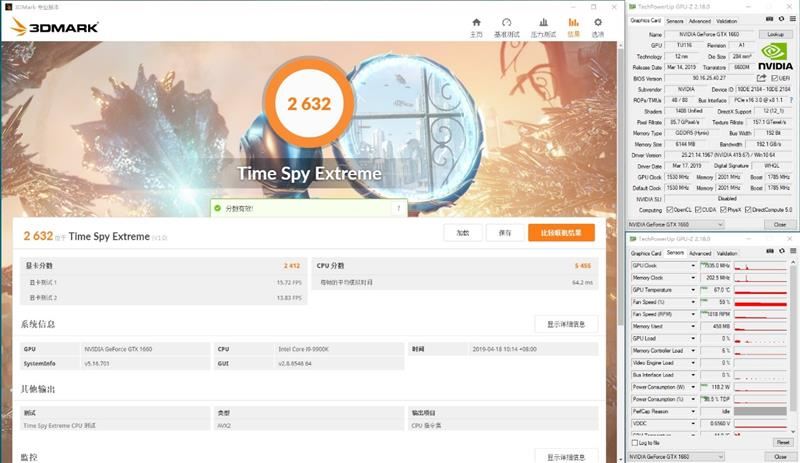Hamburger menu icon in Sensors GPU-Z window
800x463 pixels.
(x=792, y=251)
